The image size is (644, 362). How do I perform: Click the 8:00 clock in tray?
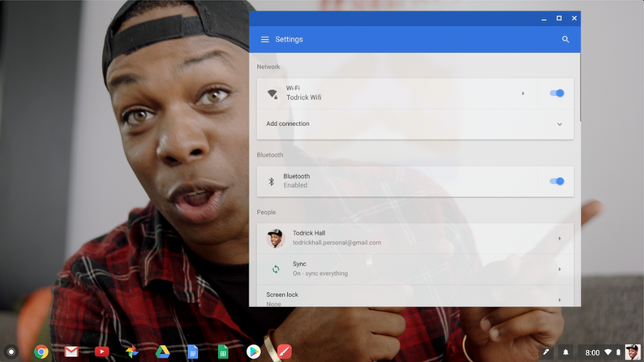tap(592, 352)
